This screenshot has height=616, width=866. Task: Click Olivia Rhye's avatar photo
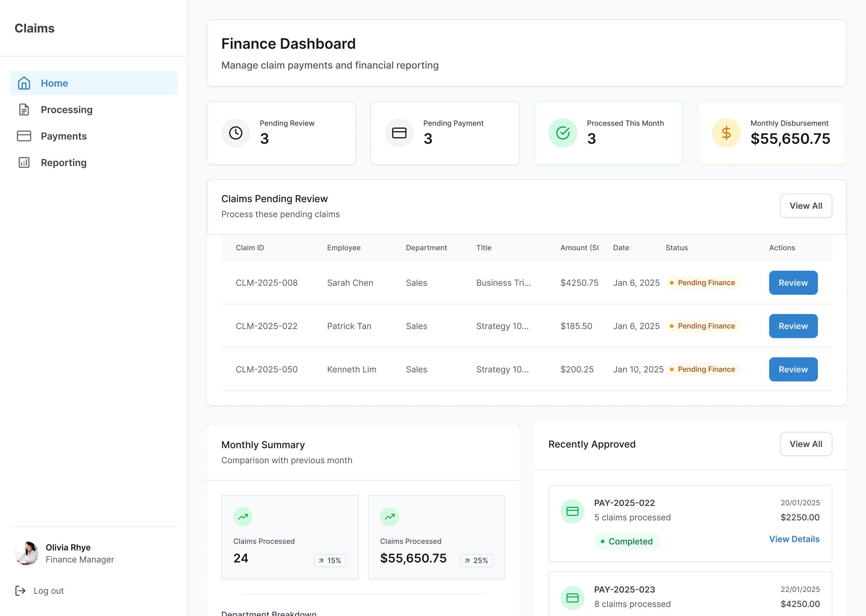(26, 553)
